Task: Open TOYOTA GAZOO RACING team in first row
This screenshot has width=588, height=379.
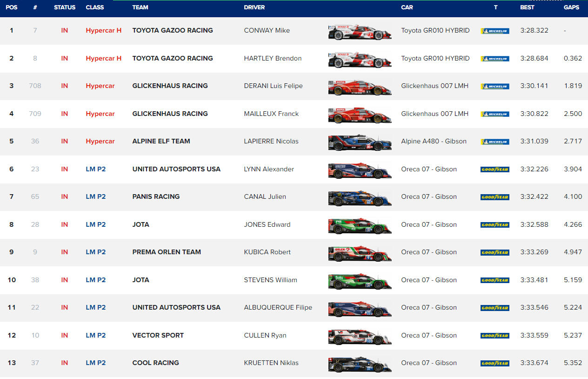Action: 173,30
